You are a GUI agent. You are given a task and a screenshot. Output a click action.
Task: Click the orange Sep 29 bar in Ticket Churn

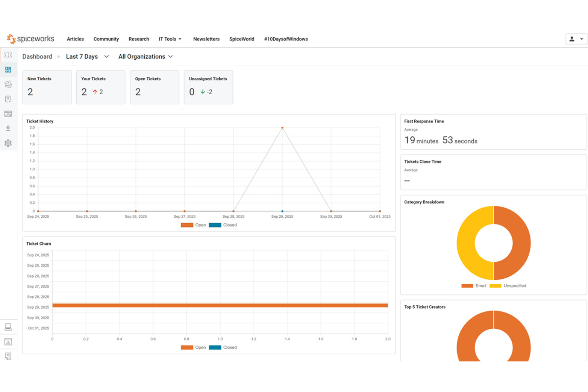coord(220,305)
